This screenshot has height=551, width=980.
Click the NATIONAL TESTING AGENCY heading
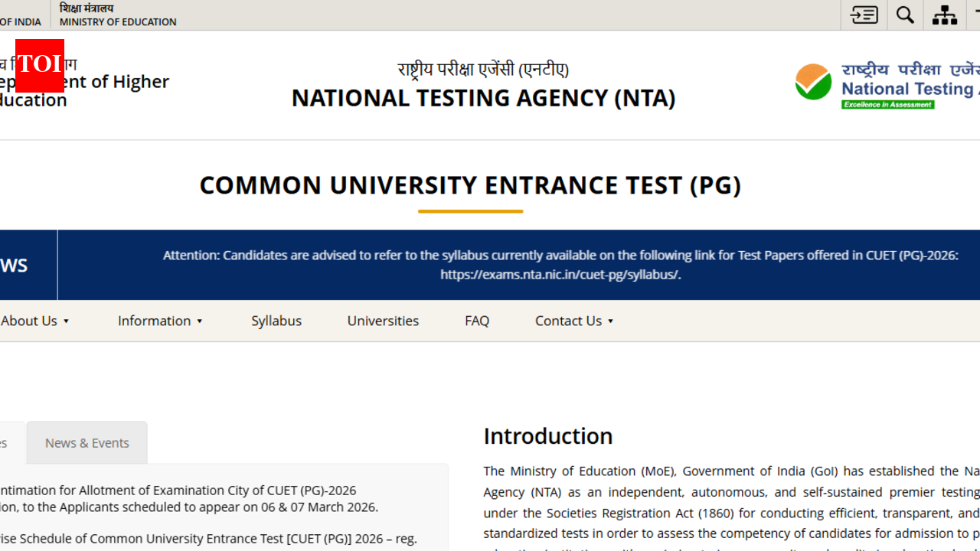(483, 97)
